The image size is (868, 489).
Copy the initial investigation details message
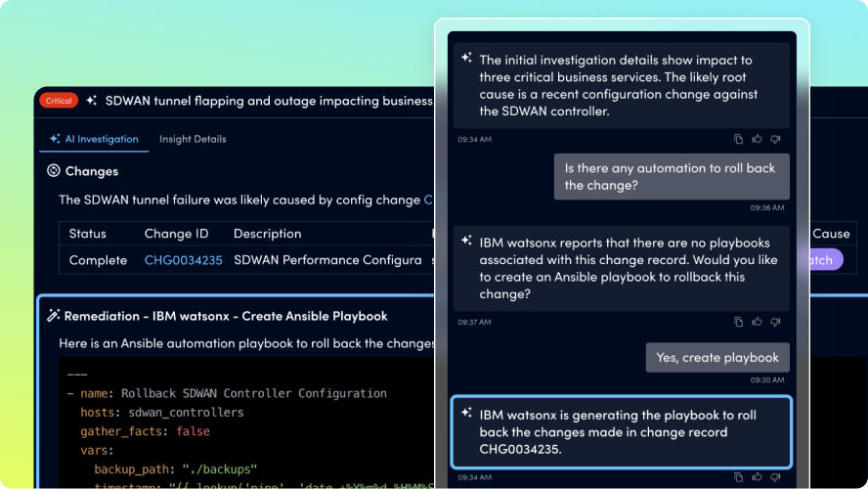click(739, 139)
